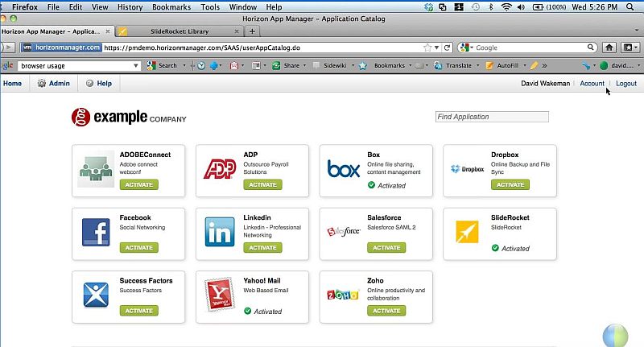Open the Box app logo
Screen dimensions: 644x347
[344, 169]
